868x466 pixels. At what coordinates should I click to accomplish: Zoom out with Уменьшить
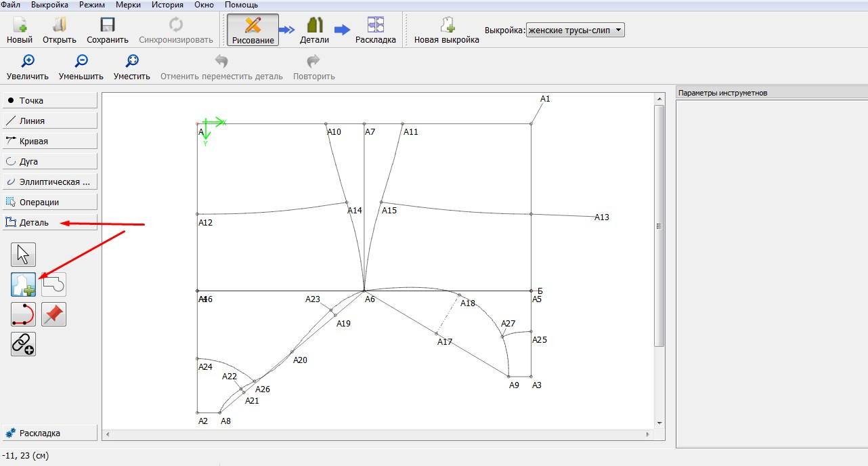(x=81, y=68)
